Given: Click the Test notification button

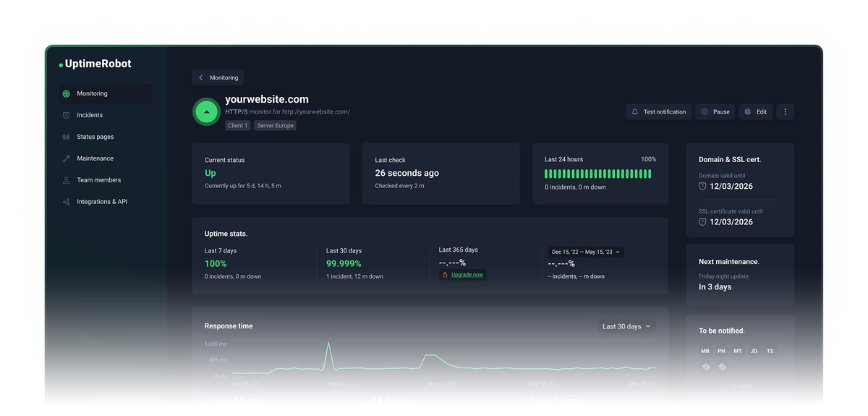Looking at the screenshot, I should point(658,112).
